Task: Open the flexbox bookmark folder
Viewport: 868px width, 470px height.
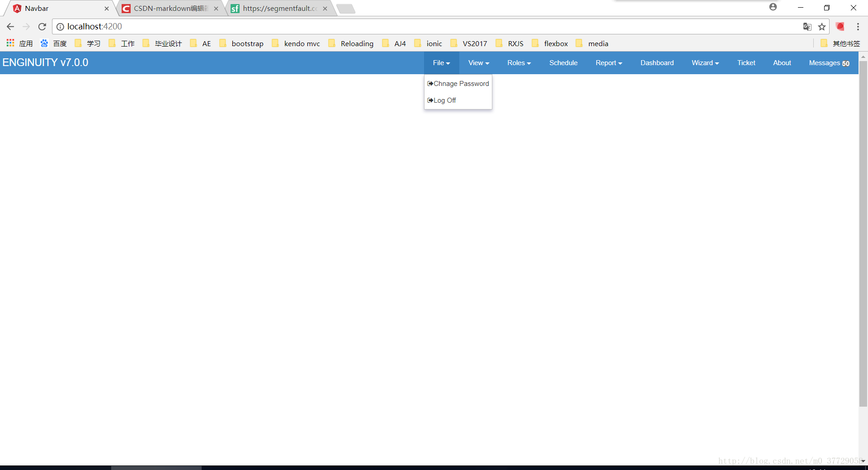Action: (x=550, y=43)
